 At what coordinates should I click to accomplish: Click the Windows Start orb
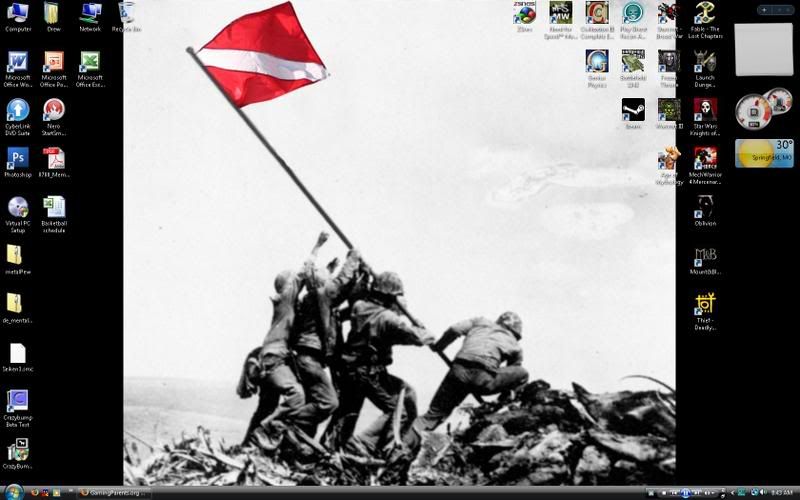pyautogui.click(x=14, y=492)
